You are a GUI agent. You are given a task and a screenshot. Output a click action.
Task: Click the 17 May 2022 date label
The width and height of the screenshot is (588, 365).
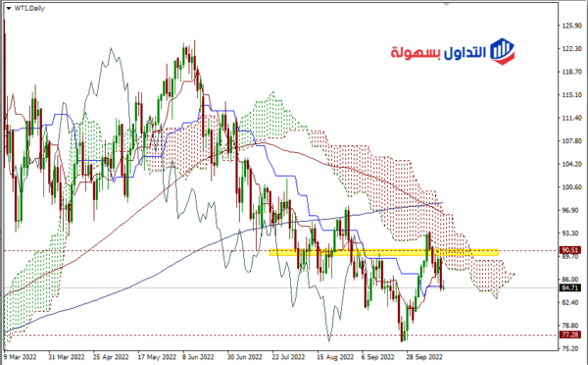pos(157,357)
